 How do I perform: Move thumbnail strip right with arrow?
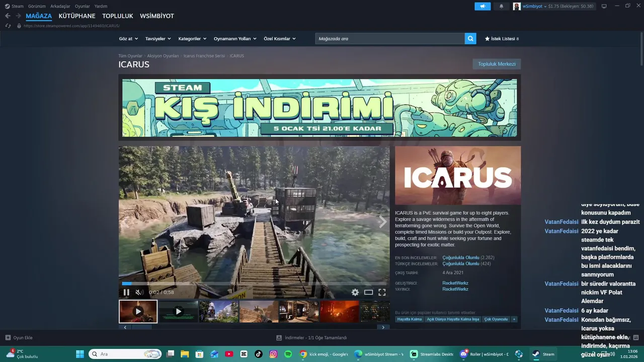pyautogui.click(x=383, y=327)
